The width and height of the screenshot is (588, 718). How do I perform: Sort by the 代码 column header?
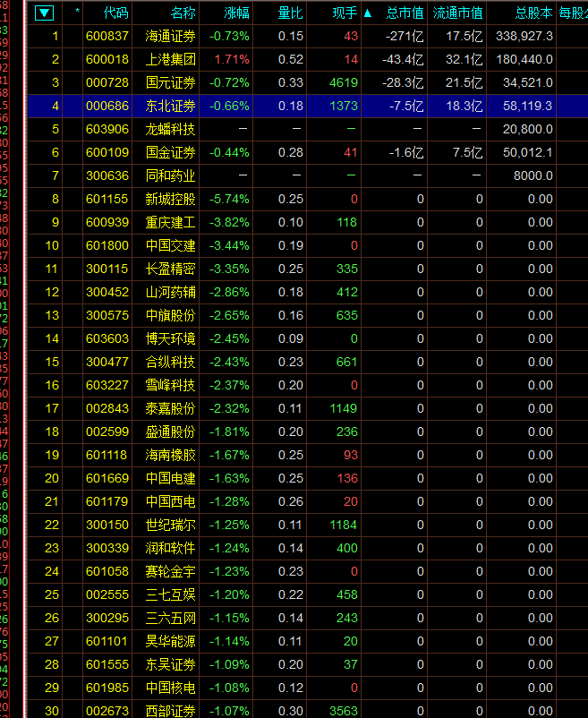tap(115, 13)
